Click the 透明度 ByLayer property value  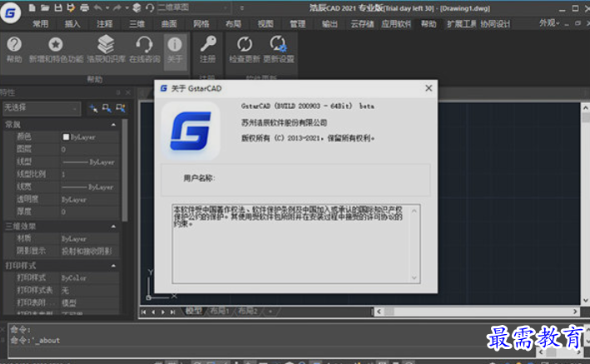point(90,199)
